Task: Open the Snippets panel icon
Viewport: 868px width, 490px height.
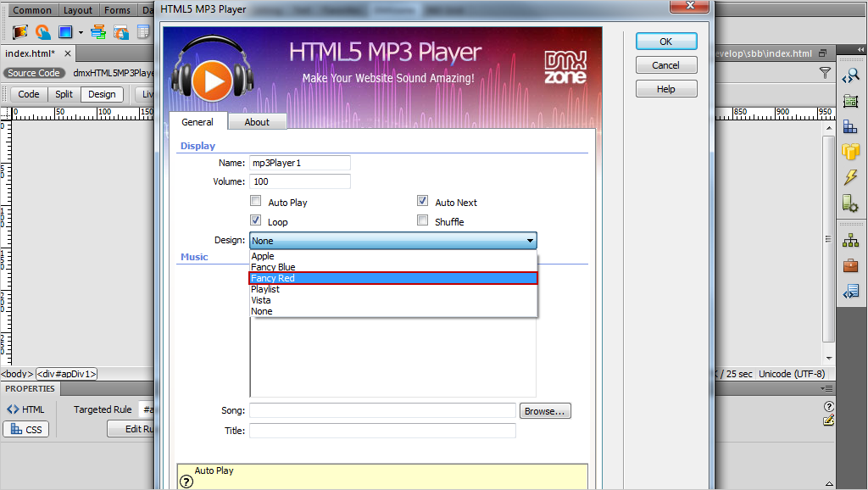Action: click(850, 292)
